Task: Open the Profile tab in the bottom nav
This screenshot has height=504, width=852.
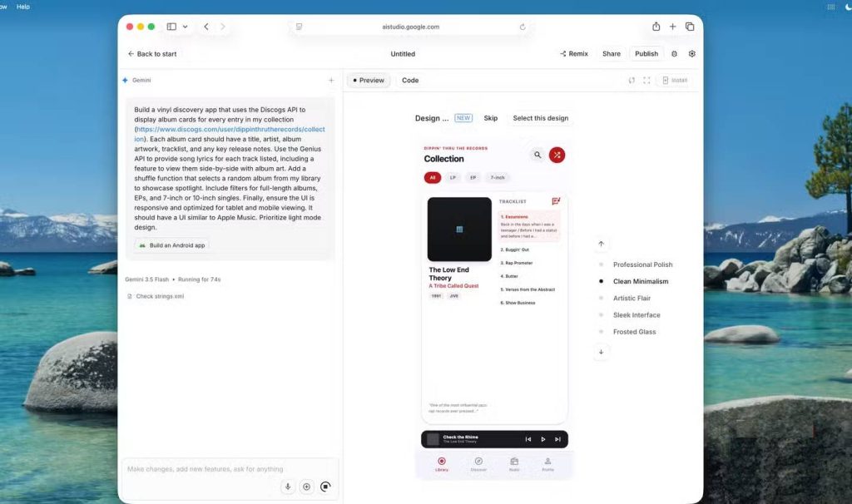Action: pyautogui.click(x=547, y=464)
